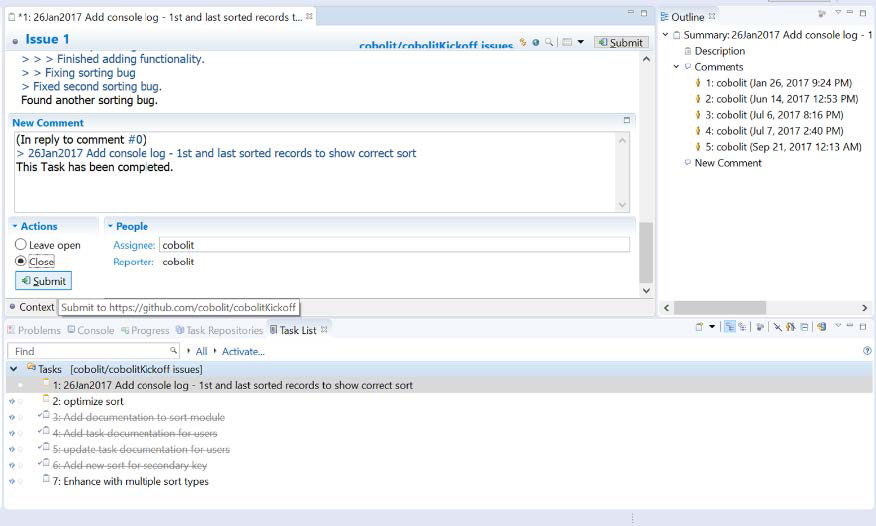
Task: Click the Outline scroll left arrow
Action: pos(666,308)
